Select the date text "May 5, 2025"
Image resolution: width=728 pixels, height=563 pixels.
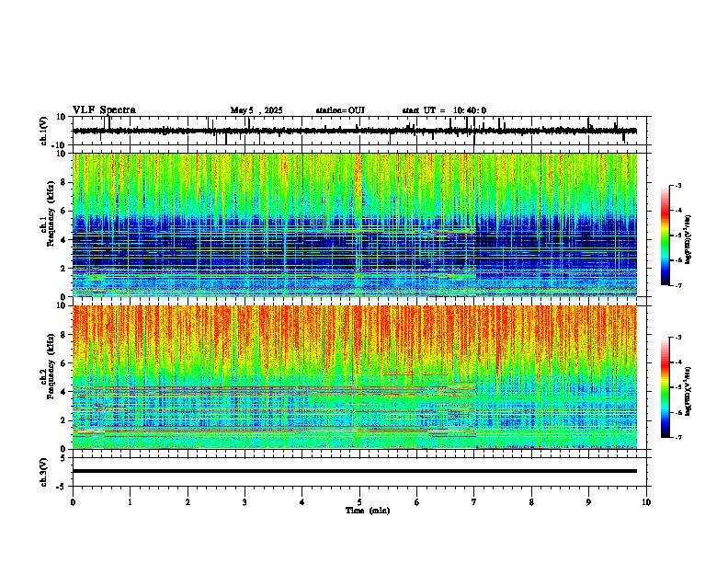(256, 110)
